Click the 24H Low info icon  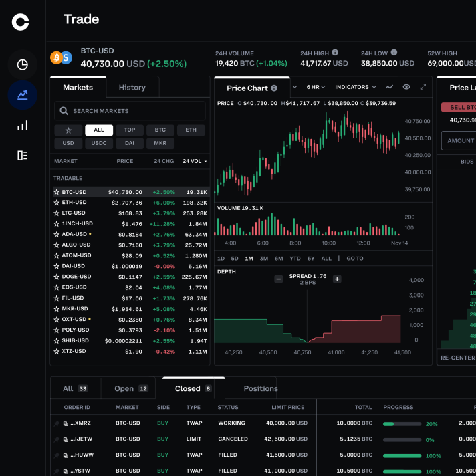click(394, 53)
